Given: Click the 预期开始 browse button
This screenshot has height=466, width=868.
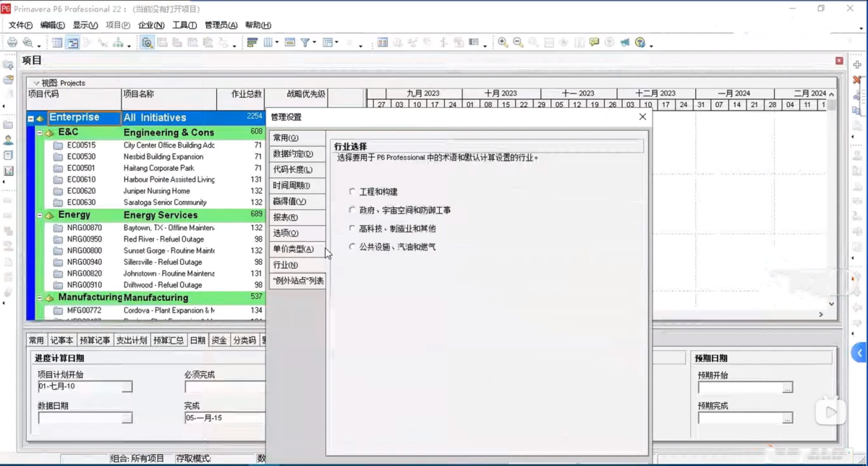Looking at the screenshot, I should (x=788, y=388).
